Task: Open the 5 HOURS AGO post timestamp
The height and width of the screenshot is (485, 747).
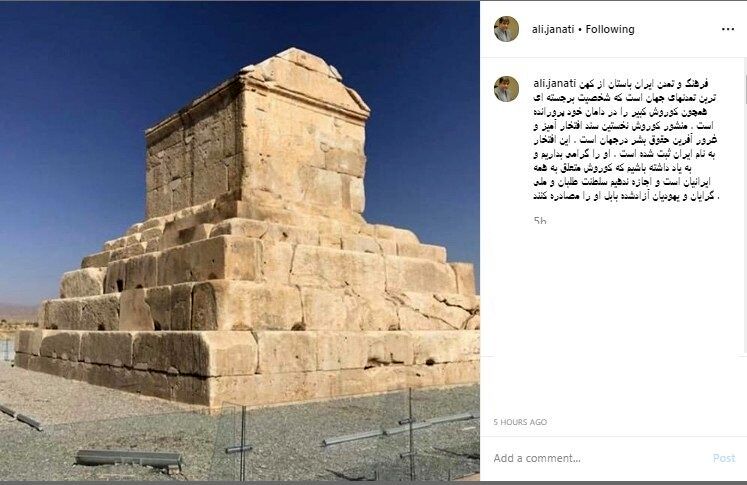Action: pos(520,422)
